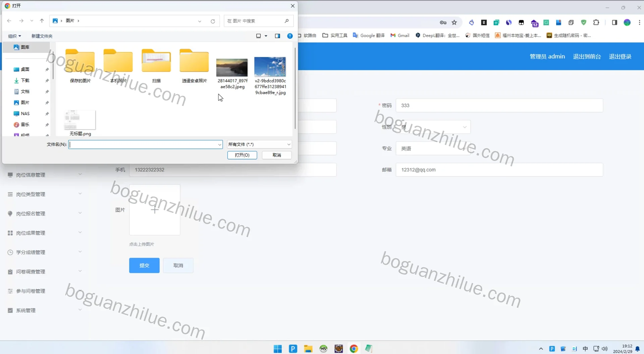The image size is (644, 354).
Task: Go back in file dialog navigation
Action: point(9,21)
